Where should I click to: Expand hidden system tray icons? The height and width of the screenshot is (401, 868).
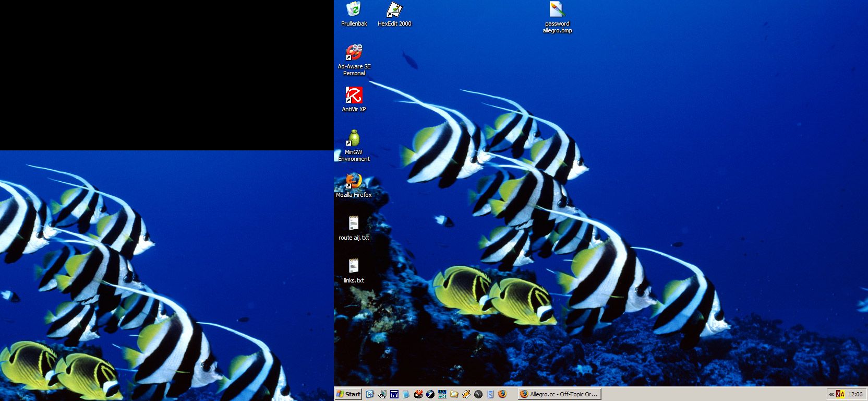[x=831, y=394]
